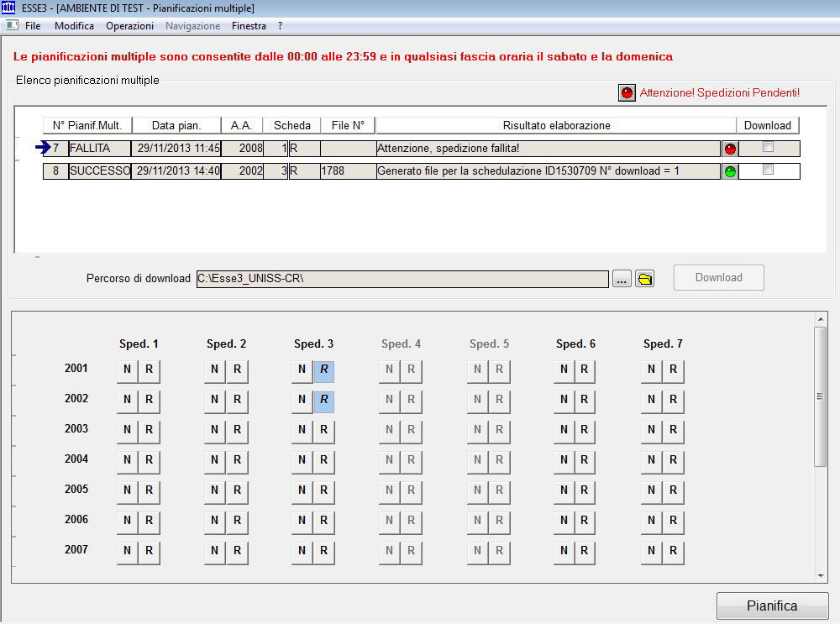This screenshot has width=840, height=624.
Task: Click the 'Data pian.' column header
Action: point(176,125)
